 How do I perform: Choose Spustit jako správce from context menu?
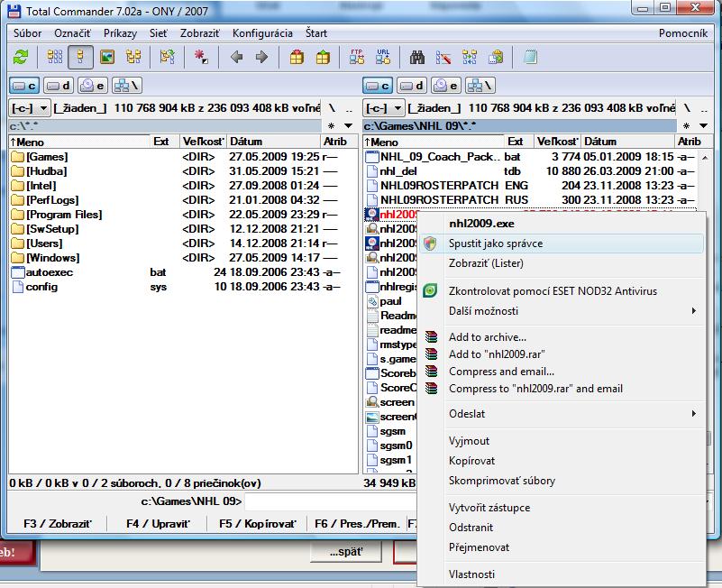[562, 243]
